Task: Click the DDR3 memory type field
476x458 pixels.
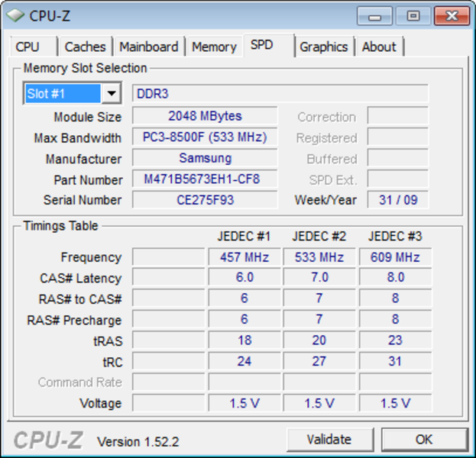Action: [x=280, y=93]
